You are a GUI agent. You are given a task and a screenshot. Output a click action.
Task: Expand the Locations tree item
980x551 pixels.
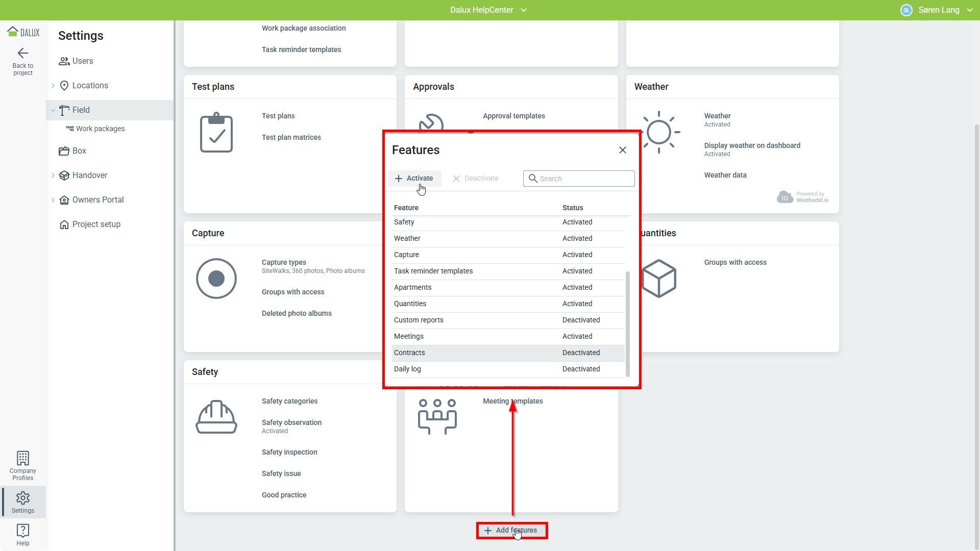click(x=53, y=86)
